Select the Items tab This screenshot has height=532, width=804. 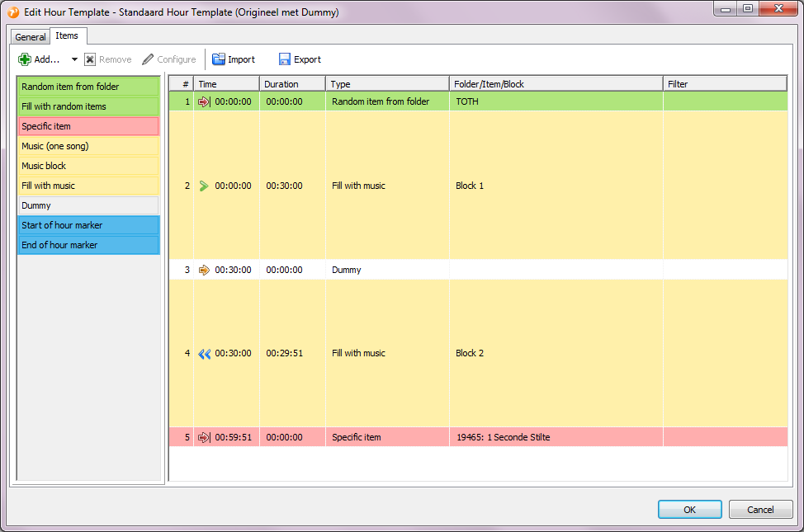coord(67,36)
